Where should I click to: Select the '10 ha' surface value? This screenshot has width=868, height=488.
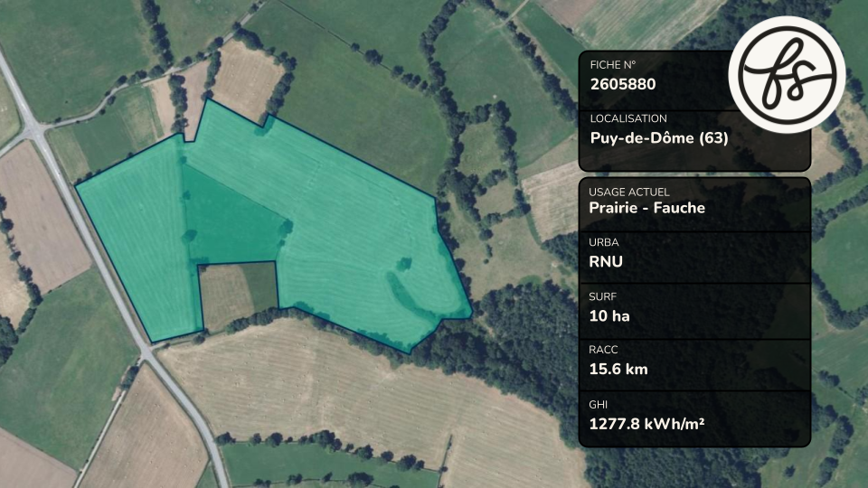click(609, 316)
